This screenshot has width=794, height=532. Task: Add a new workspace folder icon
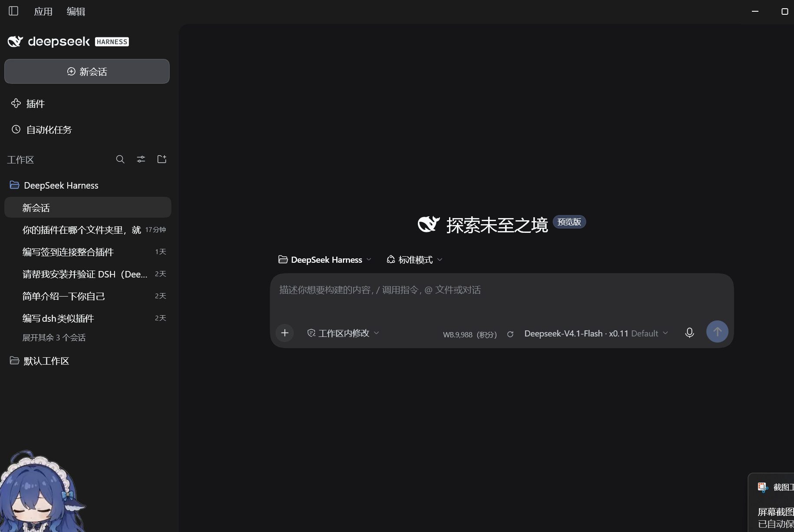tap(162, 159)
